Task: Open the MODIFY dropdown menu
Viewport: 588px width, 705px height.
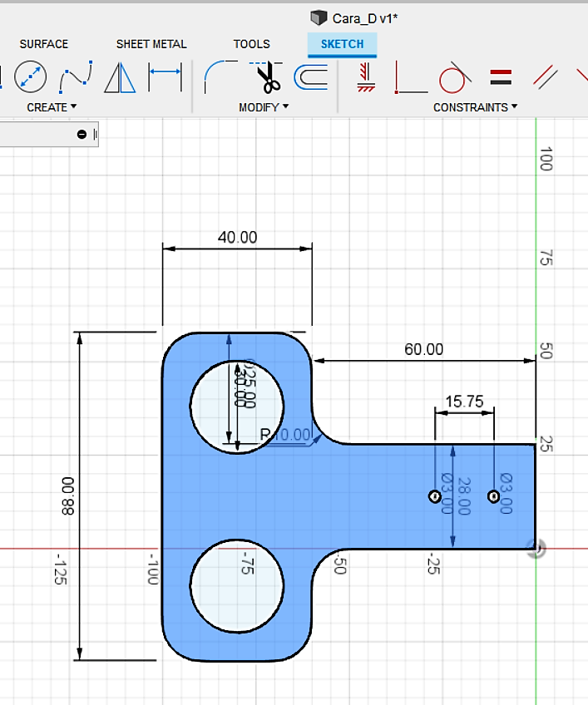Action: [x=264, y=107]
